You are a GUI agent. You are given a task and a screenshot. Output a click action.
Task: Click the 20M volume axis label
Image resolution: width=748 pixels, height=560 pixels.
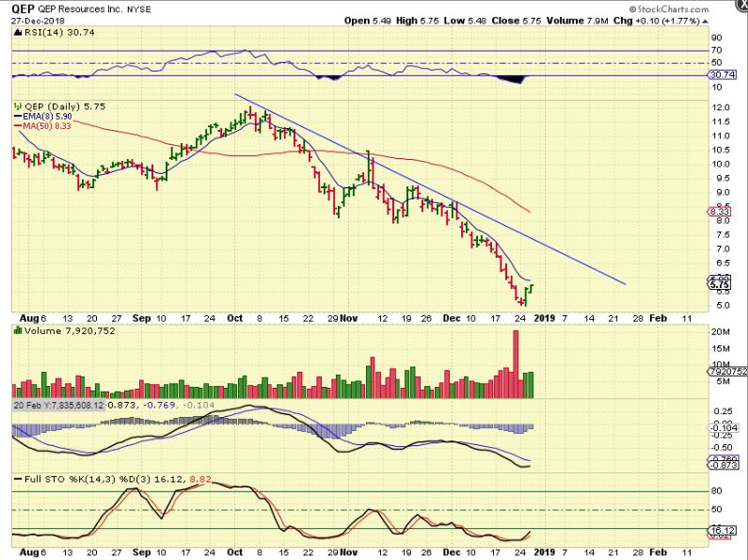click(721, 332)
